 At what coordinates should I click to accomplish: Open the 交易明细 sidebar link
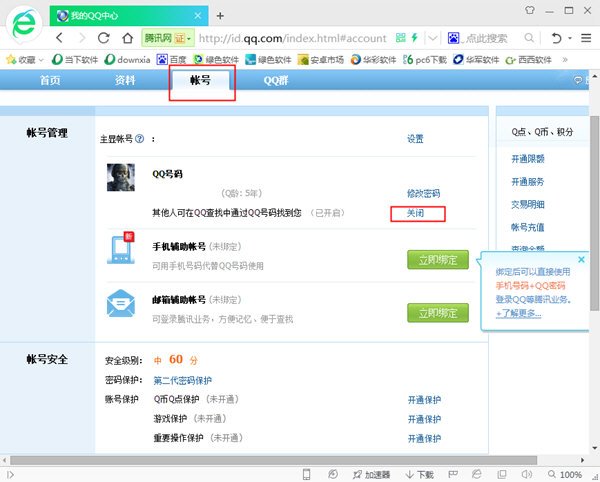(528, 204)
